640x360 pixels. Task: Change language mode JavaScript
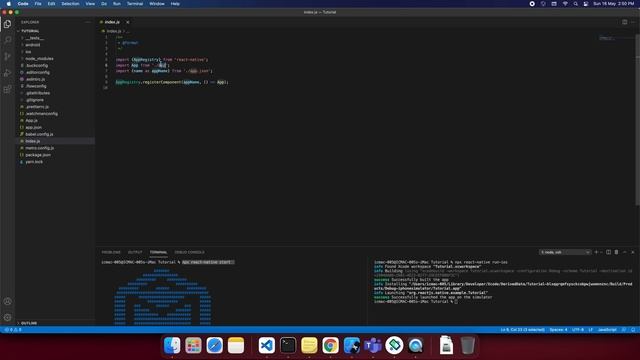click(607, 330)
